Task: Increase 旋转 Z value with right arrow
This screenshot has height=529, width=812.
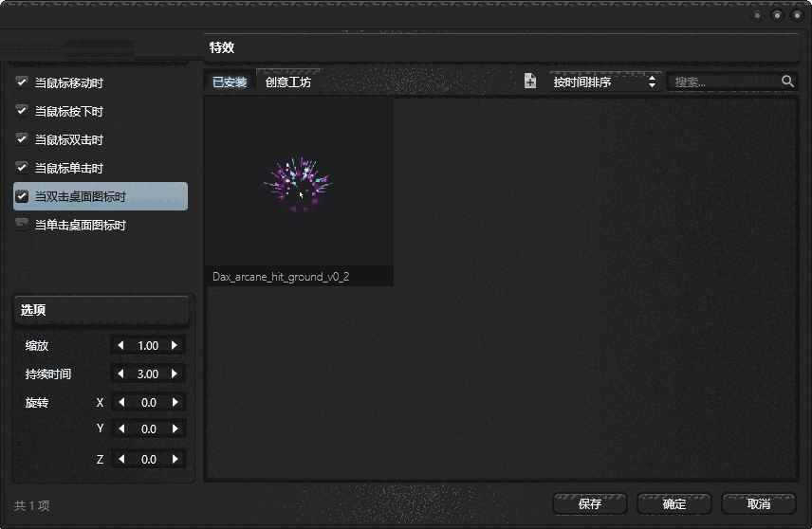Action: [x=175, y=459]
